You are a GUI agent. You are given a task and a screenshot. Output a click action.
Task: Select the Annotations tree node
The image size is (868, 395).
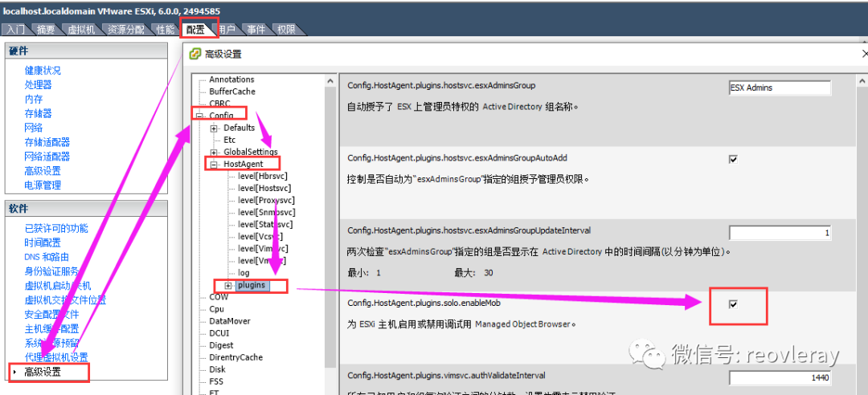pos(231,79)
